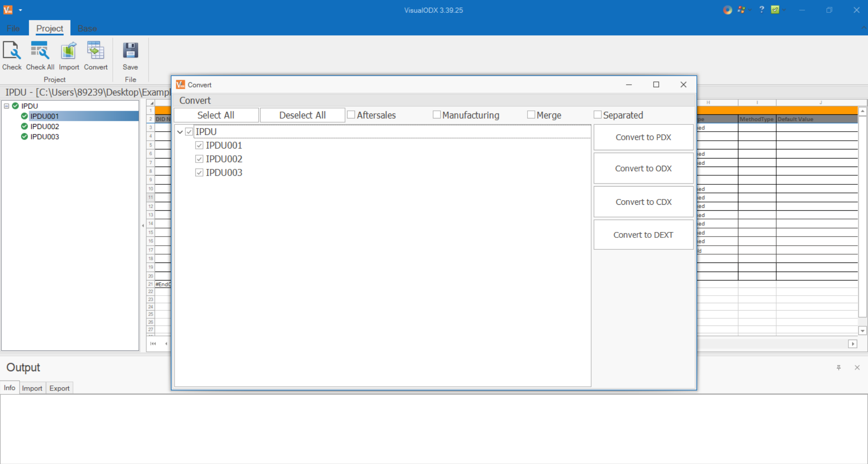Screen dimensions: 868x464
Task: Click the Default Value column header cell
Action: [817, 119]
